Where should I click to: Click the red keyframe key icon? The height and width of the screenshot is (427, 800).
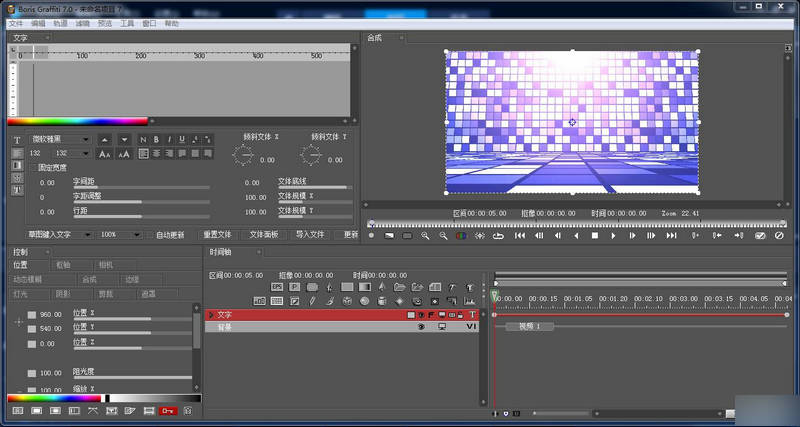168,411
